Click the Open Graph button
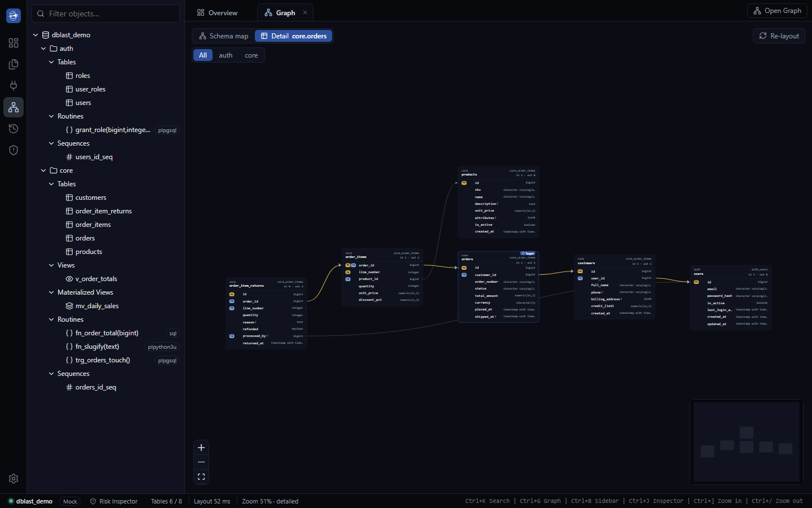The width and height of the screenshot is (812, 508). point(777,11)
